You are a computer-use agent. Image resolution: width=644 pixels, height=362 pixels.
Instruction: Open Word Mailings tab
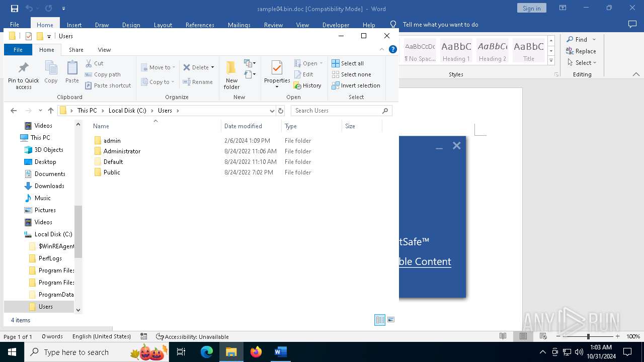(x=239, y=25)
